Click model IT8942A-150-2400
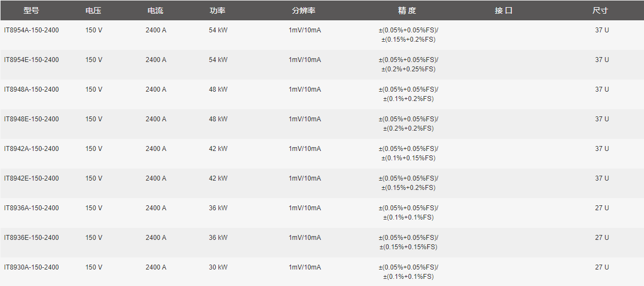644x286 pixels. click(x=32, y=148)
